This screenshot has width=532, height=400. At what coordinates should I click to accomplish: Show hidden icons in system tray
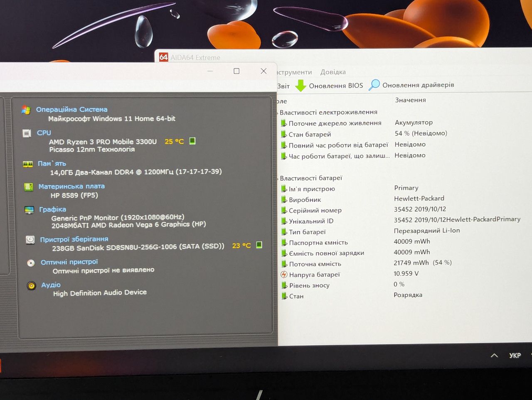(x=494, y=356)
